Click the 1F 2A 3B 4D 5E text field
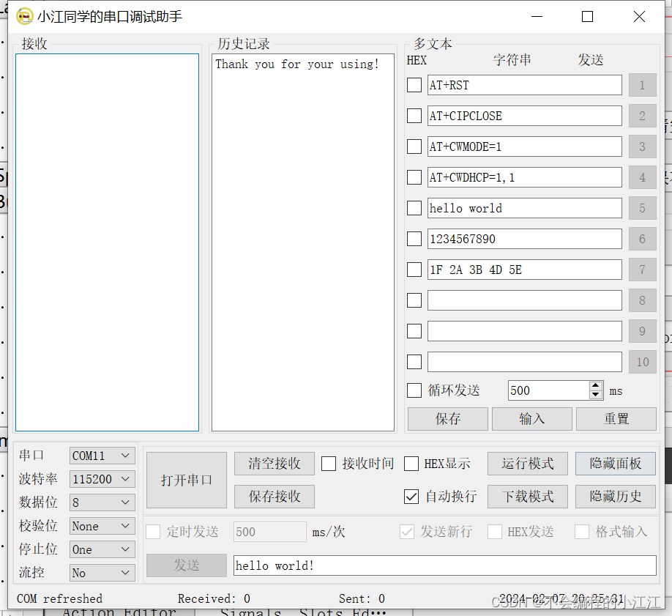The image size is (672, 616). coord(525,270)
